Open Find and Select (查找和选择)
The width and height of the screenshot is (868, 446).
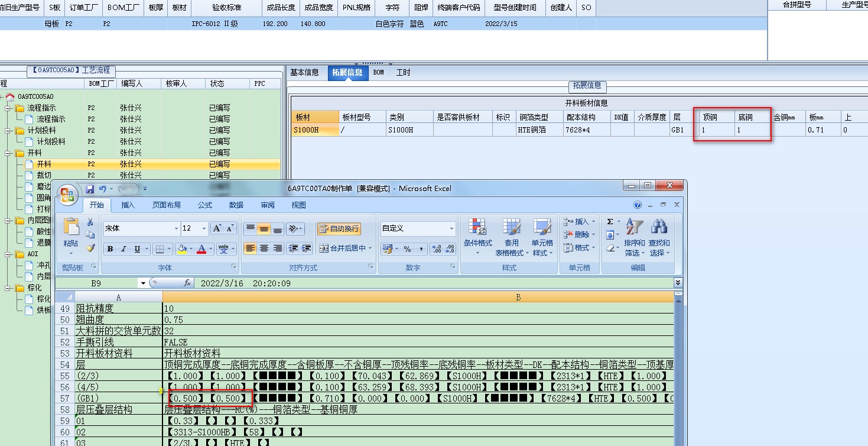pos(659,237)
